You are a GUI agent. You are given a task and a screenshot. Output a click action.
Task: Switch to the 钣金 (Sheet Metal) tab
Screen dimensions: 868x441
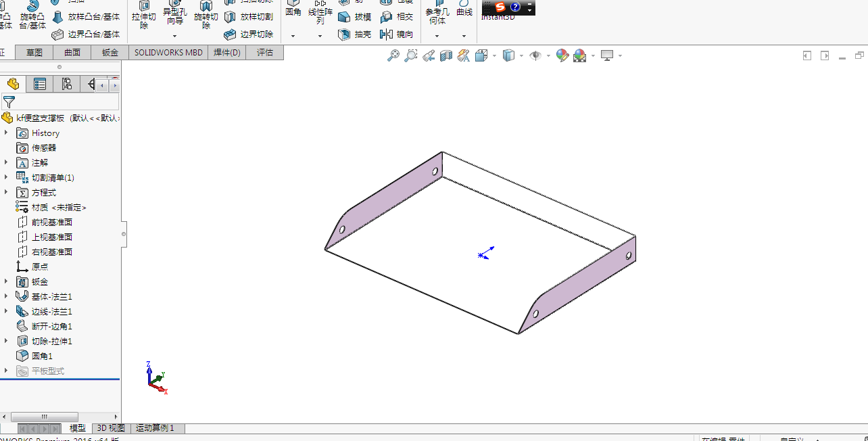coord(110,53)
